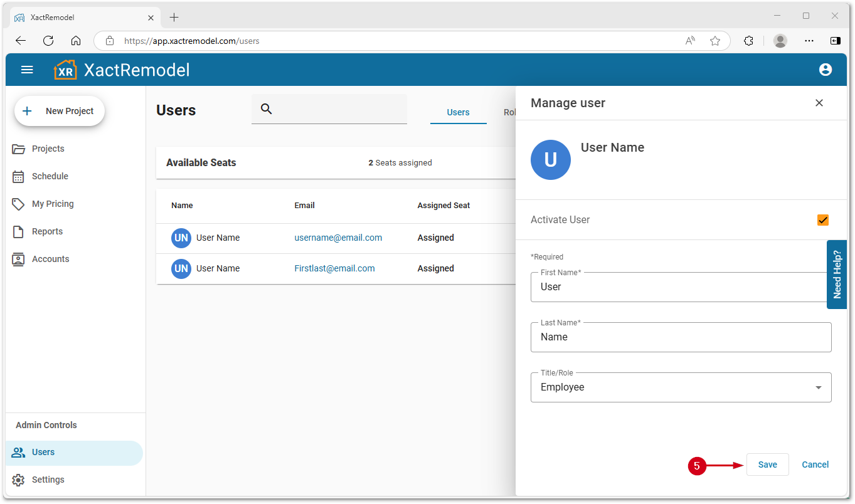Click the Save button

[767, 465]
